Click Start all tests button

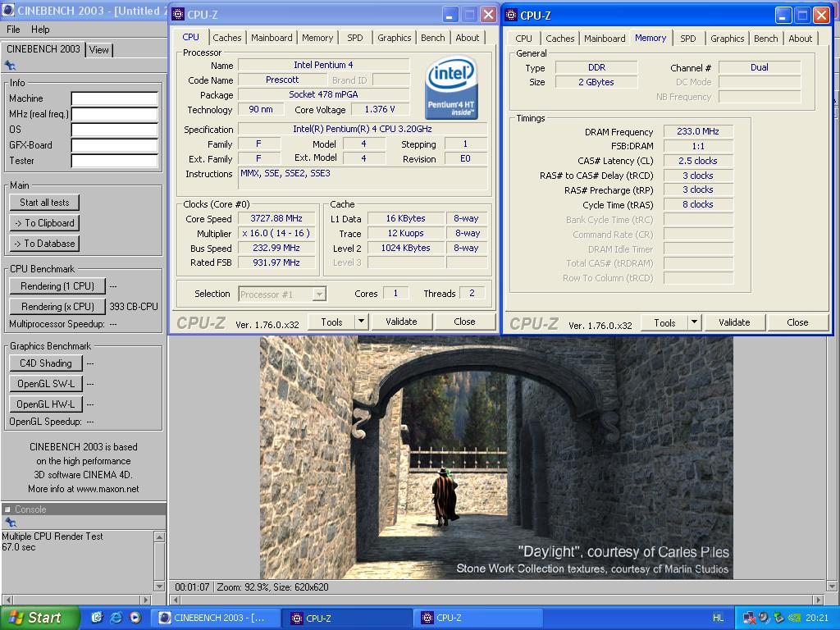point(44,203)
